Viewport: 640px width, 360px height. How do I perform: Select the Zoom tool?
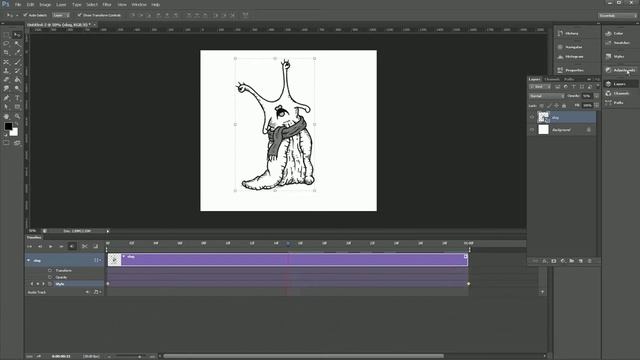click(x=17, y=116)
